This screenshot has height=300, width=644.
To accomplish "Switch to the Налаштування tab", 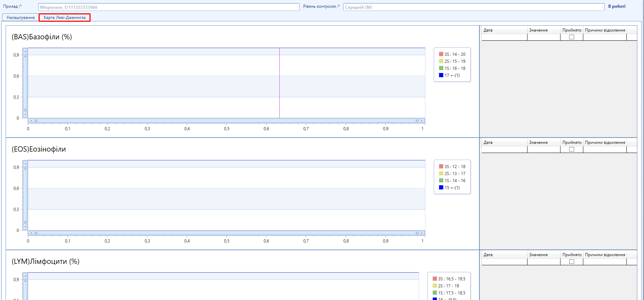I will (x=21, y=18).
